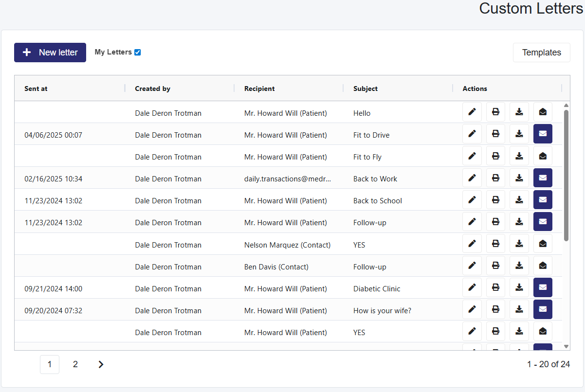Download the Ben Davis 'Follow-up' letter
The image size is (585, 392).
pos(519,266)
